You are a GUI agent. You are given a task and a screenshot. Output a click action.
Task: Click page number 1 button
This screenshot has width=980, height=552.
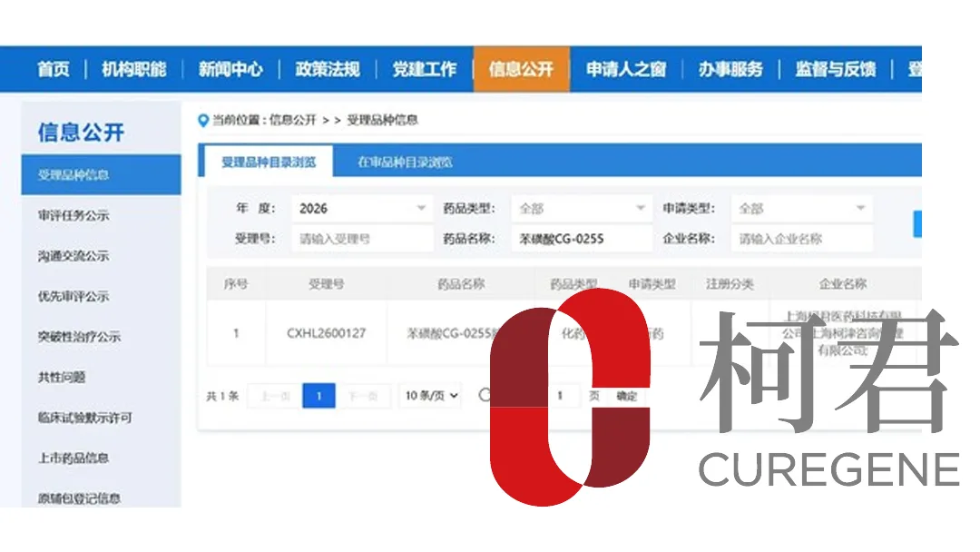click(x=318, y=396)
